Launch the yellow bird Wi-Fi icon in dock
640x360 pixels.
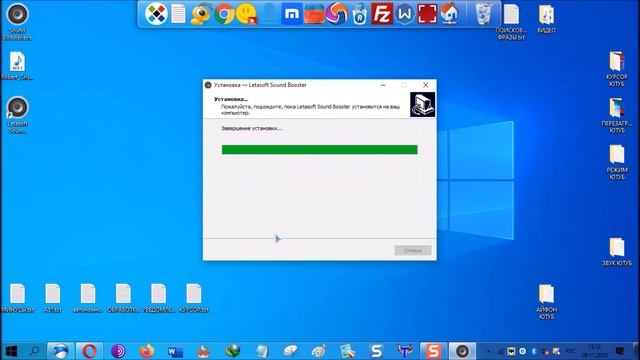pos(201,14)
